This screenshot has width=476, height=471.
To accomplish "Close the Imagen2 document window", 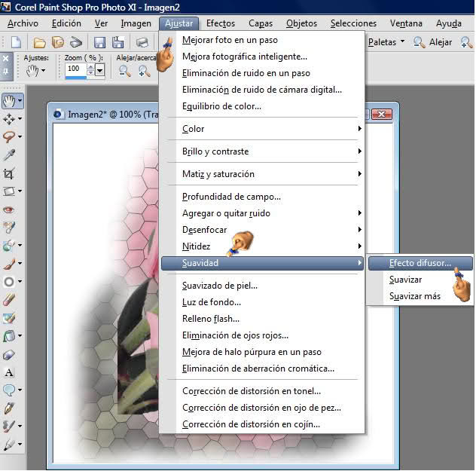I will point(382,115).
